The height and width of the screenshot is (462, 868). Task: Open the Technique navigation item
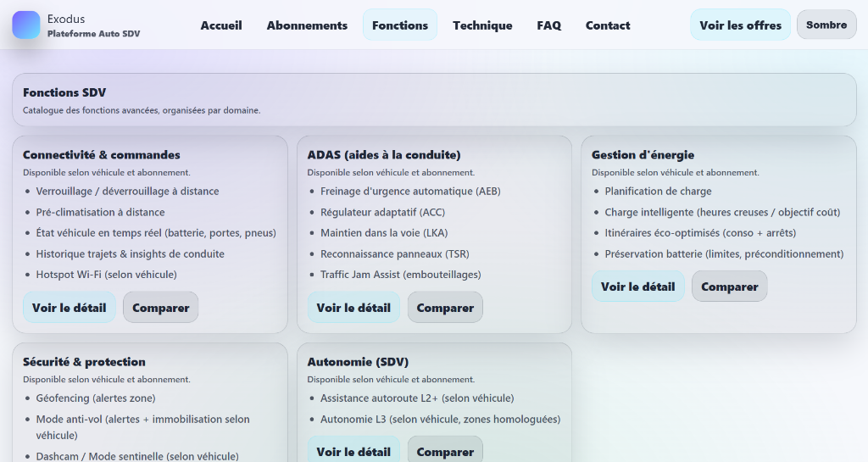482,25
